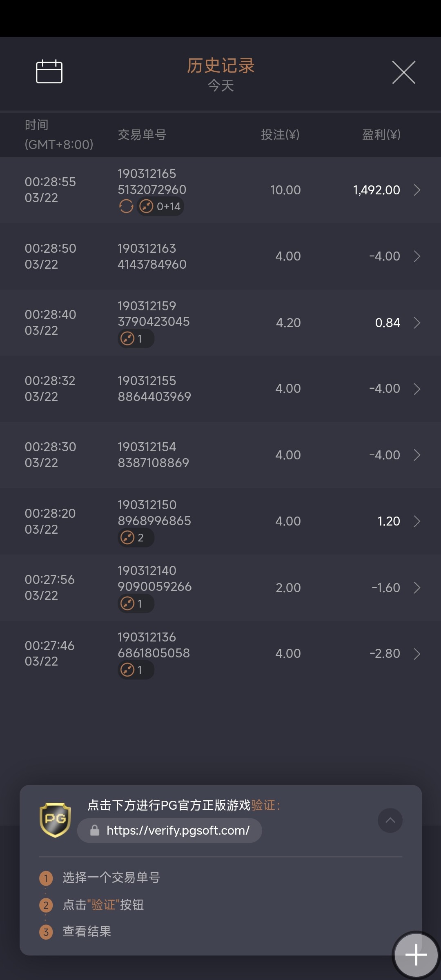Image resolution: width=441 pixels, height=980 pixels.
Task: Open the calendar date picker icon
Action: click(x=49, y=71)
